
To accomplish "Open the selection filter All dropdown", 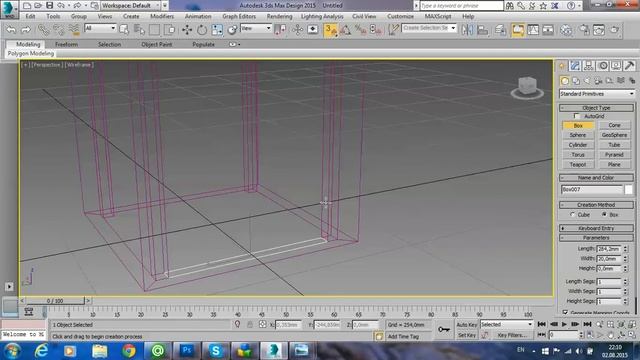I will 100,28.
